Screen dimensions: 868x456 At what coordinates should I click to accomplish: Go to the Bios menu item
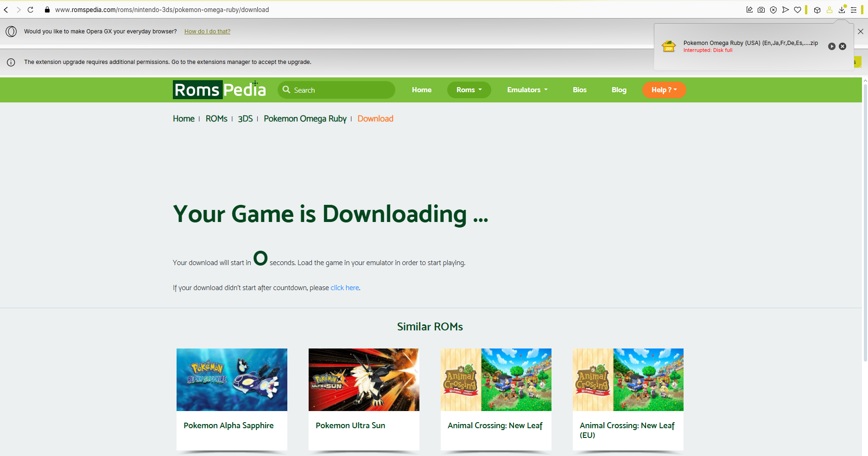point(579,90)
